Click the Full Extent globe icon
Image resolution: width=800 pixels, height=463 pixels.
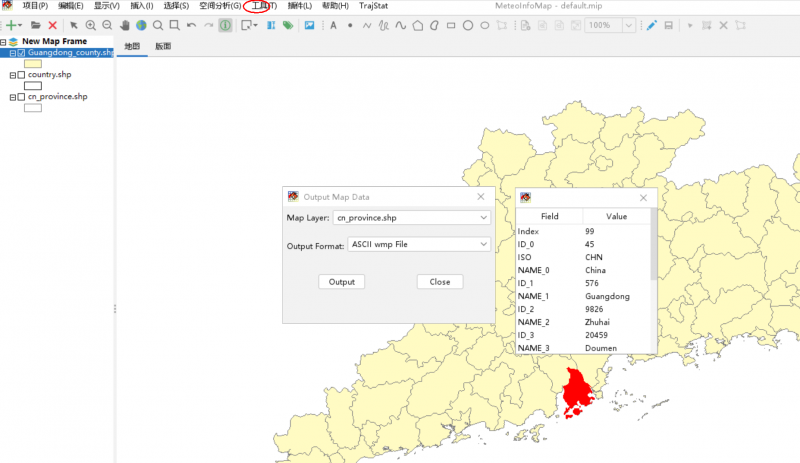[x=141, y=25]
